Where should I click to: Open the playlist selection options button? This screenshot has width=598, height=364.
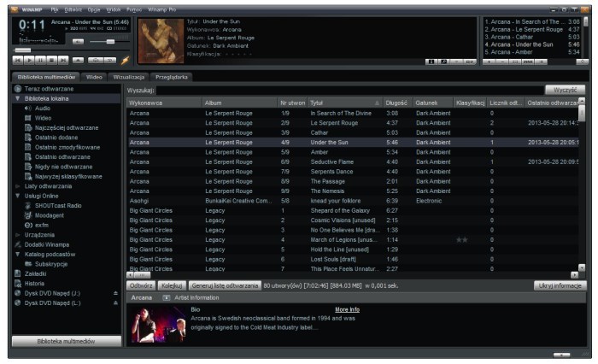click(515, 62)
